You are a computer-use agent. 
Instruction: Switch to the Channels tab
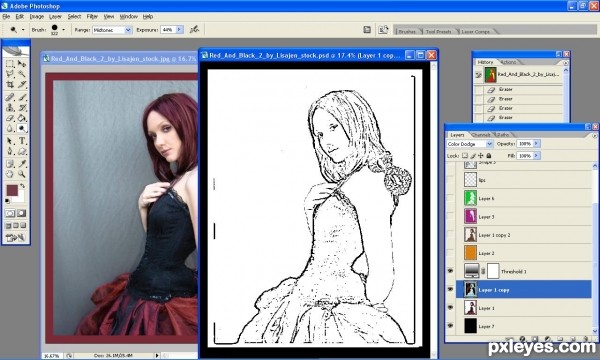coord(481,135)
